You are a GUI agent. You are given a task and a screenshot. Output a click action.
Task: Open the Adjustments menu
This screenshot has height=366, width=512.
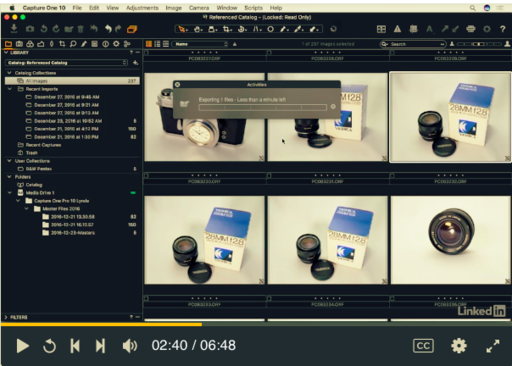click(x=142, y=8)
